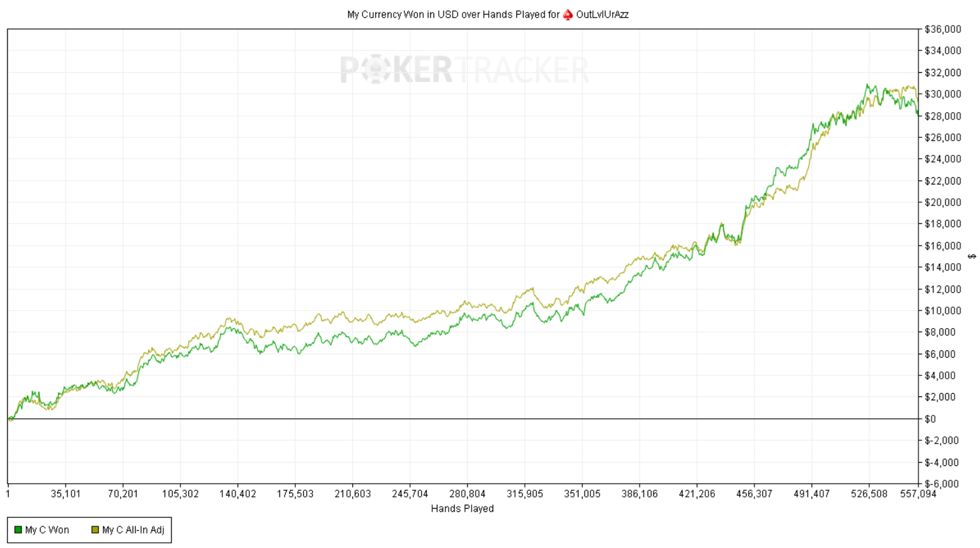
Task: Click the "386,106" x-axis label
Action: point(640,494)
